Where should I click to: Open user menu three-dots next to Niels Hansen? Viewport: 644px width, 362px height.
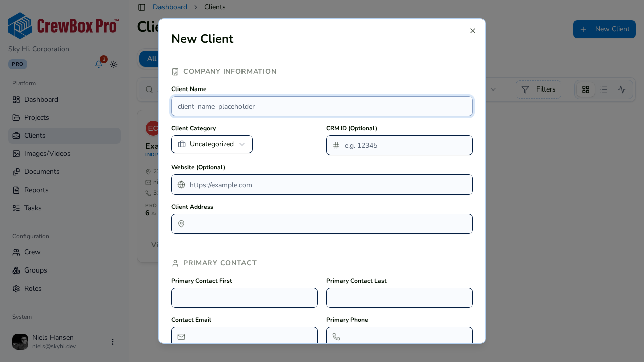(x=113, y=342)
